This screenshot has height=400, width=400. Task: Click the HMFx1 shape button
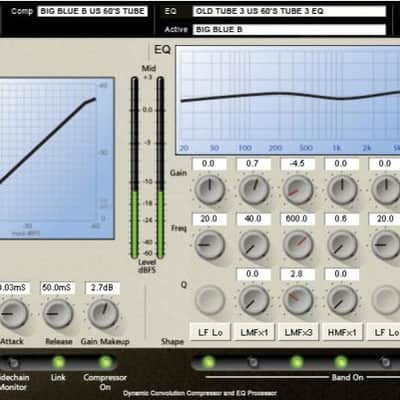[x=343, y=332]
